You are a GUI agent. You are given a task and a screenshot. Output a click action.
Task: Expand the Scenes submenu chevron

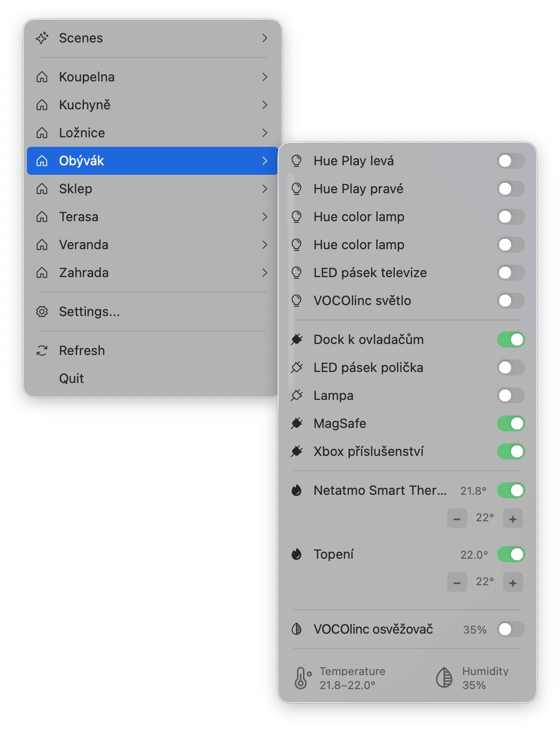pos(265,38)
